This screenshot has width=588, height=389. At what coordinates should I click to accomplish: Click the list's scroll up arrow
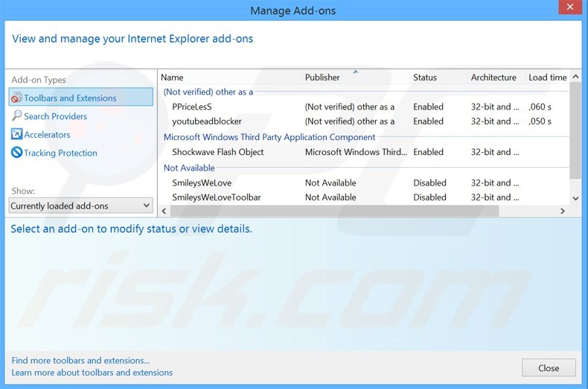(575, 77)
